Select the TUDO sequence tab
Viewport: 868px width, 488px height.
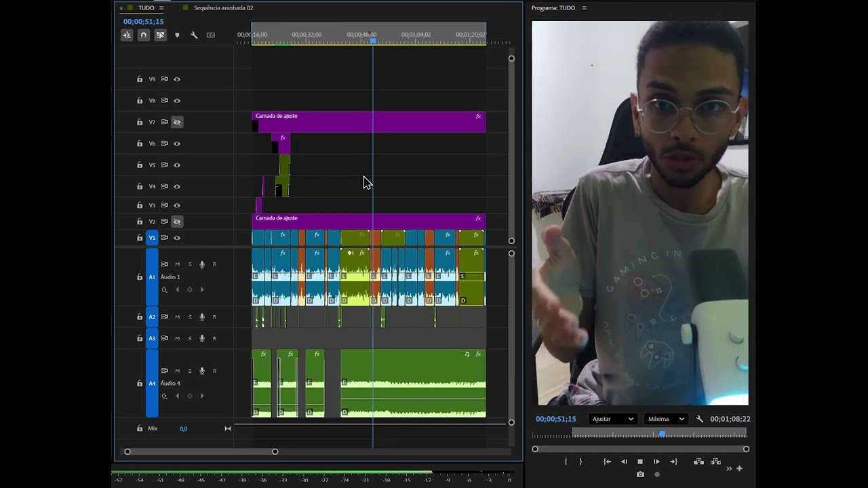tap(146, 8)
